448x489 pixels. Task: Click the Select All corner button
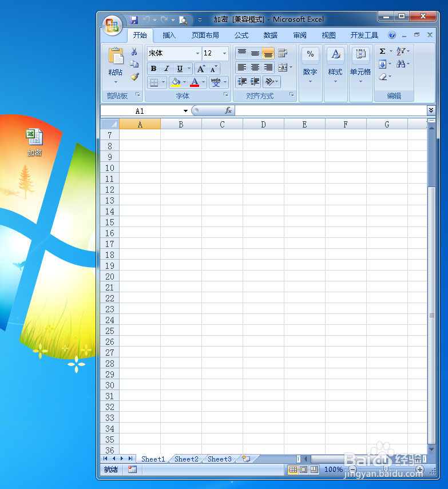110,124
